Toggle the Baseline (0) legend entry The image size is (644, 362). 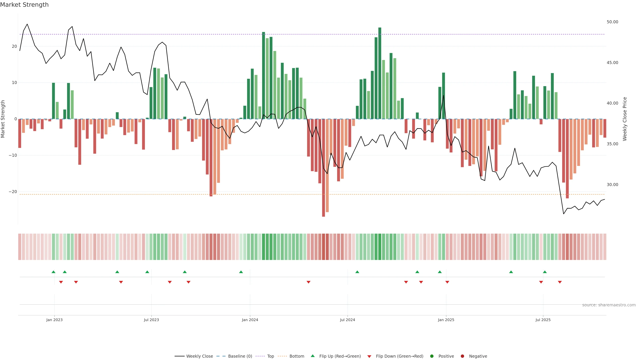click(x=240, y=356)
